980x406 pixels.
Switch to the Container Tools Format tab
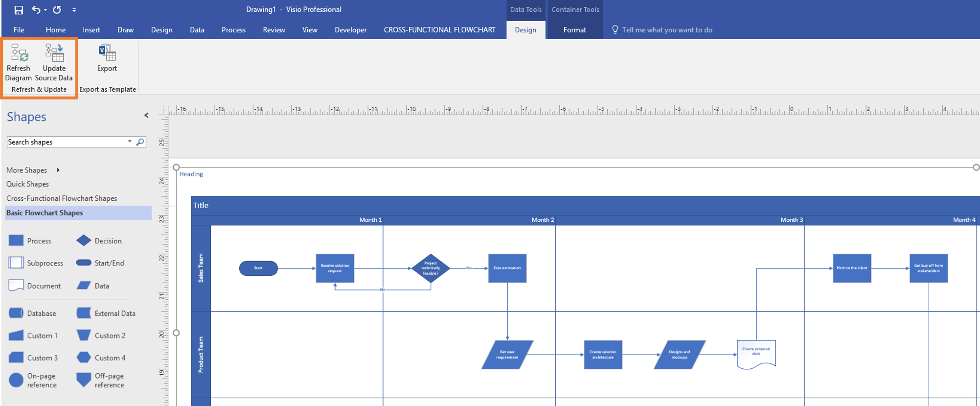(x=575, y=30)
